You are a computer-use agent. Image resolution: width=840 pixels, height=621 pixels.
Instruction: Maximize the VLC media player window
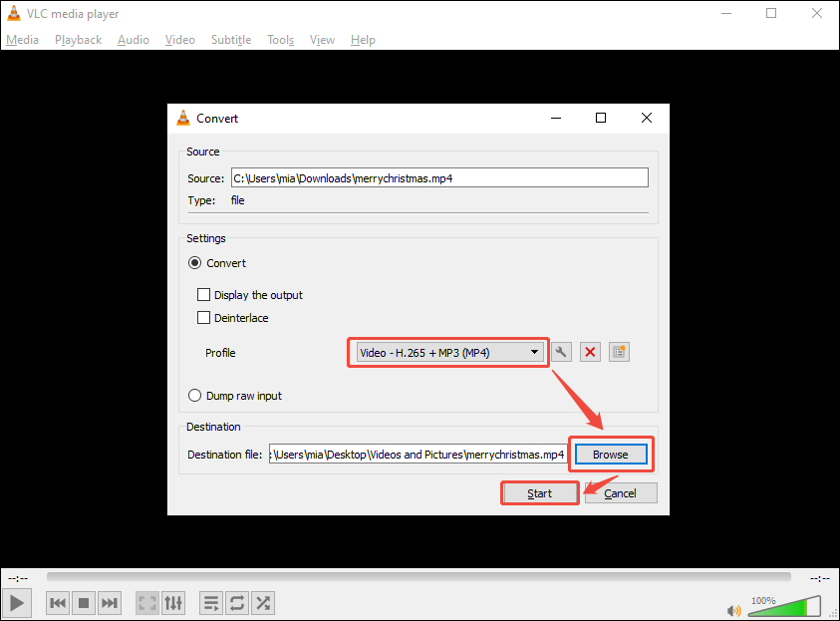771,13
